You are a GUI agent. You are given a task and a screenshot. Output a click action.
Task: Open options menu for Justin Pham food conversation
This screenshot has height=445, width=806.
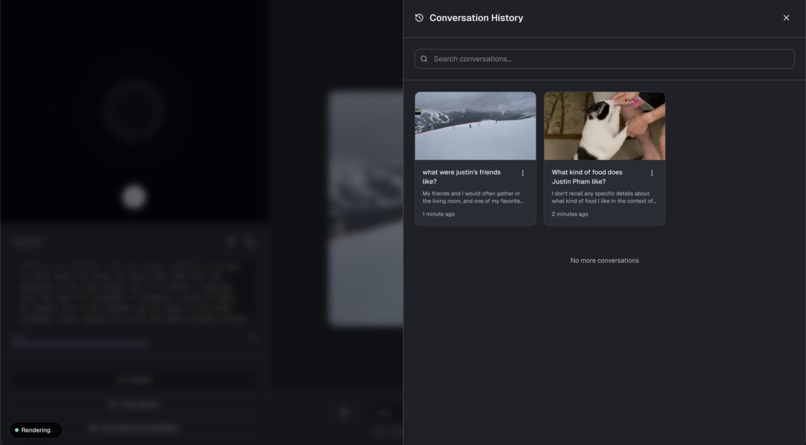[652, 173]
